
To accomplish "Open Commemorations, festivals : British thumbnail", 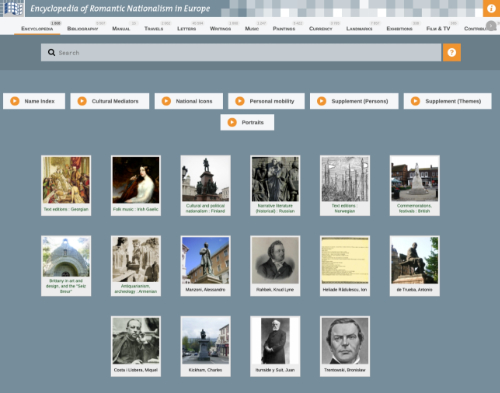I will click(x=415, y=179).
